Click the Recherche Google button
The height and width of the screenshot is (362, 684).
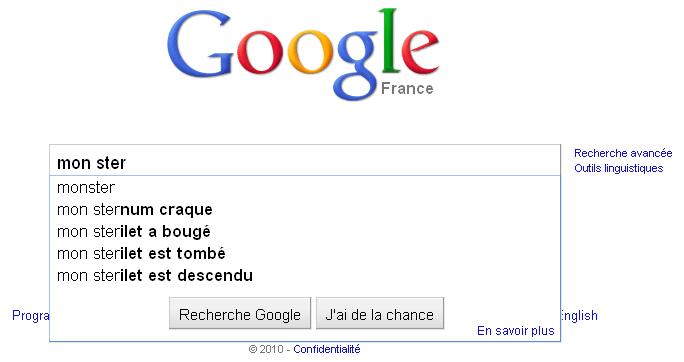pyautogui.click(x=240, y=314)
